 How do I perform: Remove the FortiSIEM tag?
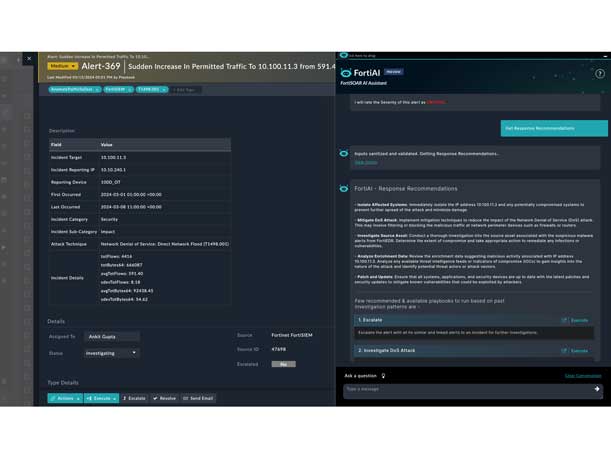129,89
